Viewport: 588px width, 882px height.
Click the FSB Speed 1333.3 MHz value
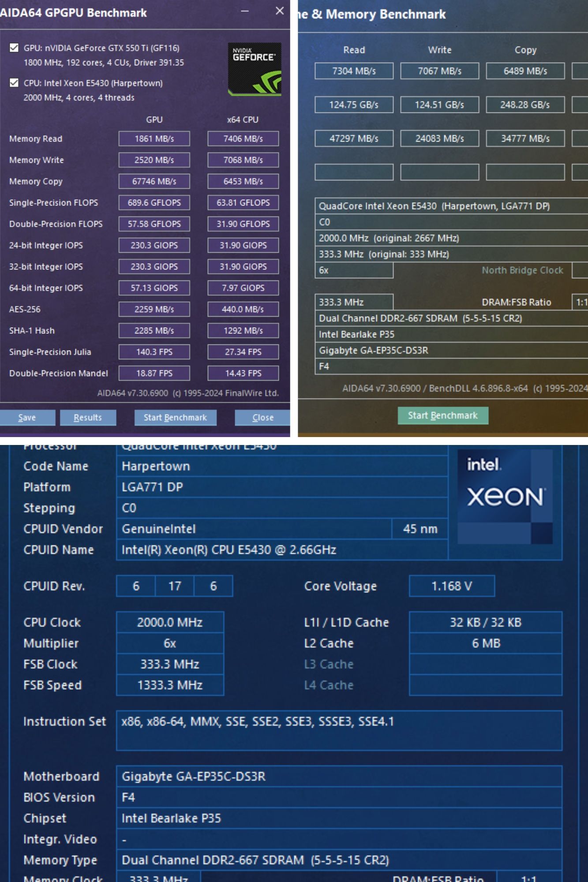click(170, 685)
